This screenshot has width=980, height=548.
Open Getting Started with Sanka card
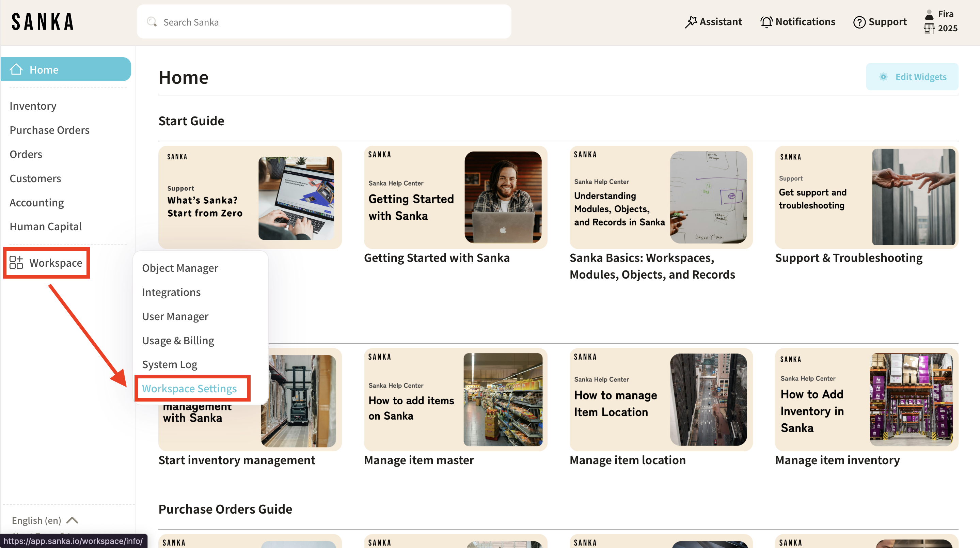(x=455, y=197)
